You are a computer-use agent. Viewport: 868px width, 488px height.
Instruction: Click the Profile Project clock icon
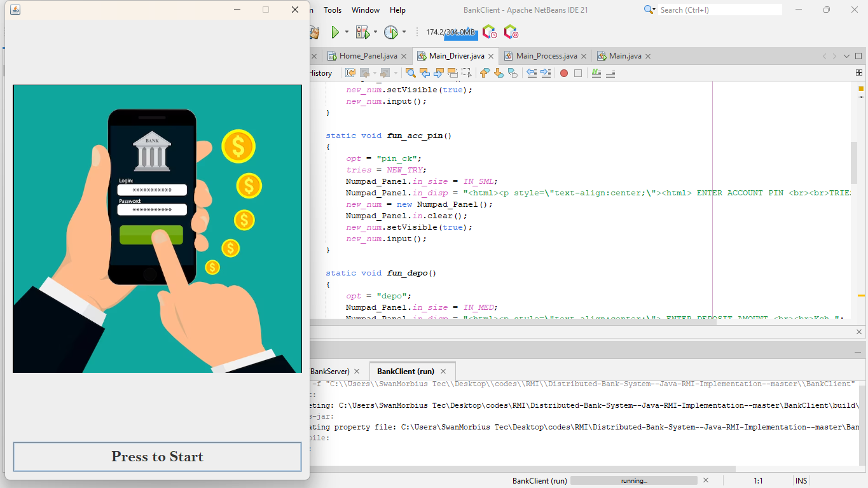[390, 32]
